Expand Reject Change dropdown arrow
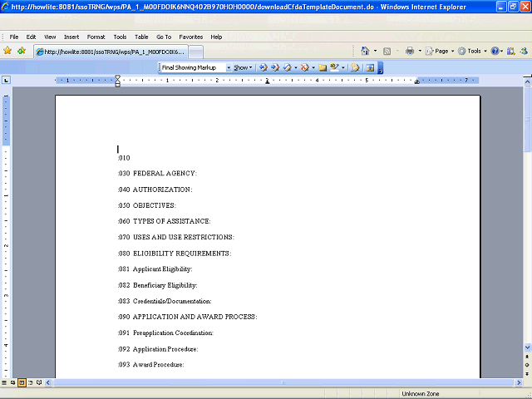Image resolution: width=532 pixels, height=399 pixels. point(313,67)
